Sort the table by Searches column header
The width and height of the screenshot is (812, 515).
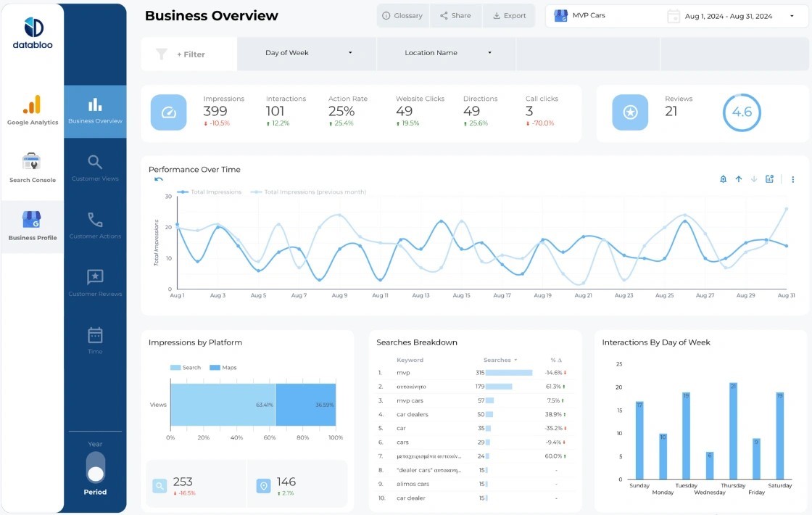coord(500,360)
